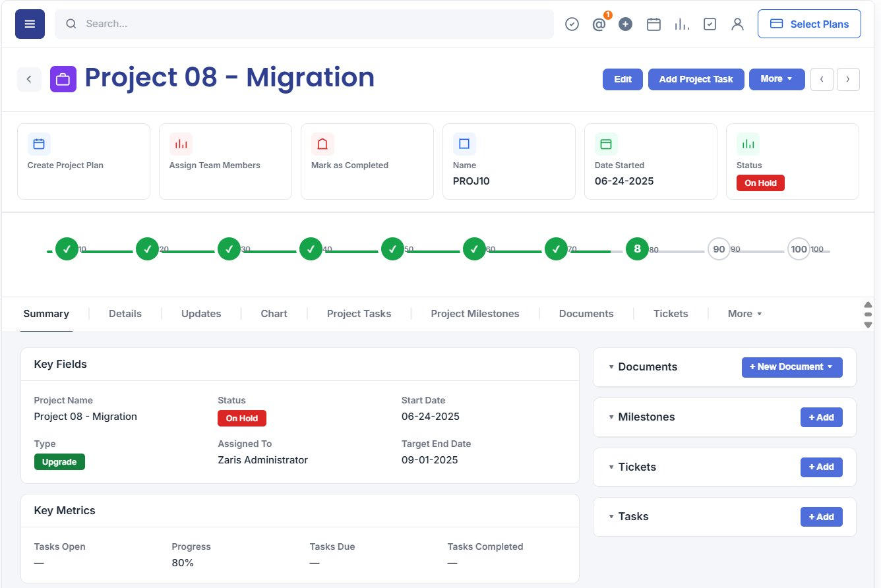Add a new milestone
The width and height of the screenshot is (881, 588).
click(x=822, y=417)
